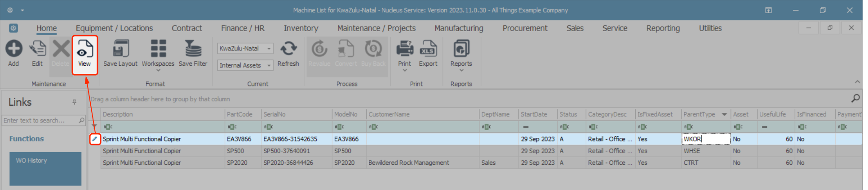Open the Inventory ribbon tab
This screenshot has height=190, width=868.
click(x=301, y=28)
